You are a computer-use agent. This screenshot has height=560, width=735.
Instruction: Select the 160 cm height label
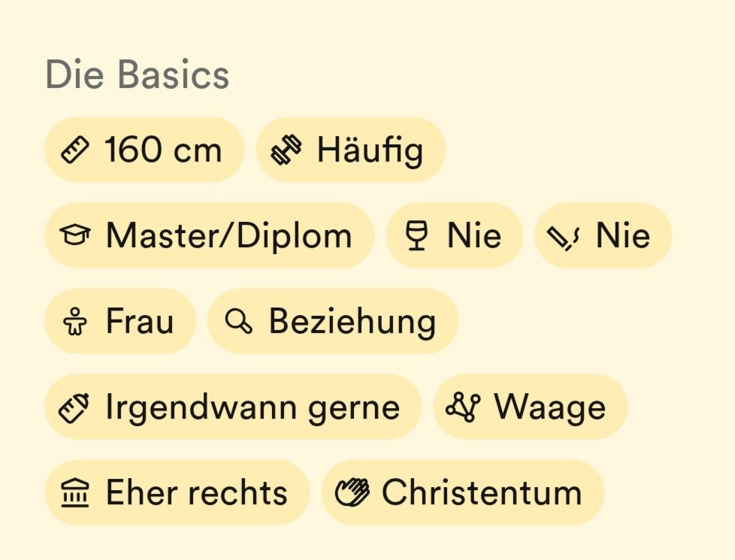163,150
